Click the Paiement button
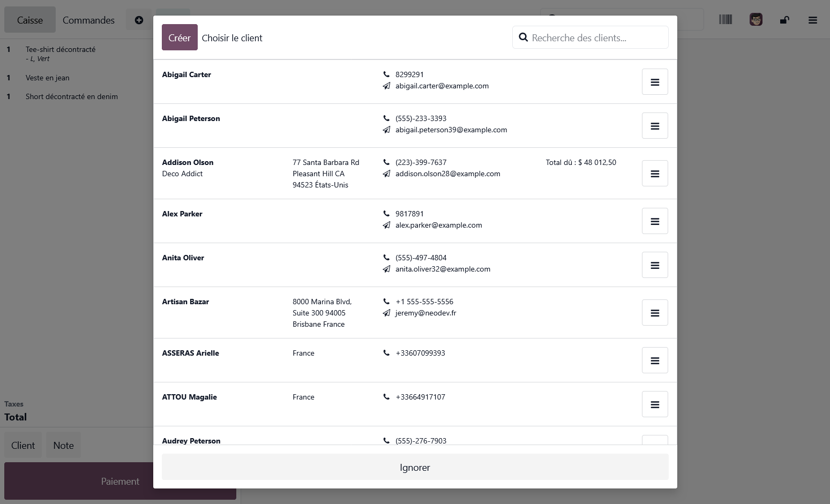 pyautogui.click(x=120, y=481)
